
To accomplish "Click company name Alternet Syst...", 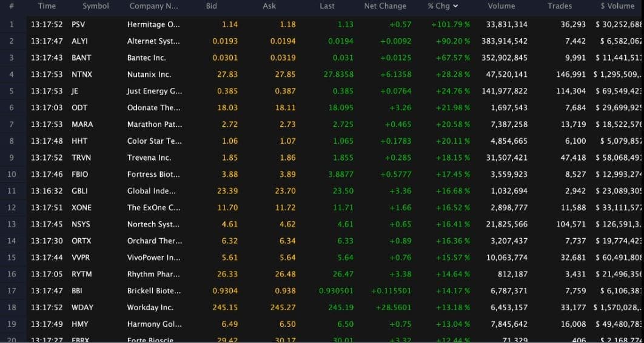I will (153, 41).
